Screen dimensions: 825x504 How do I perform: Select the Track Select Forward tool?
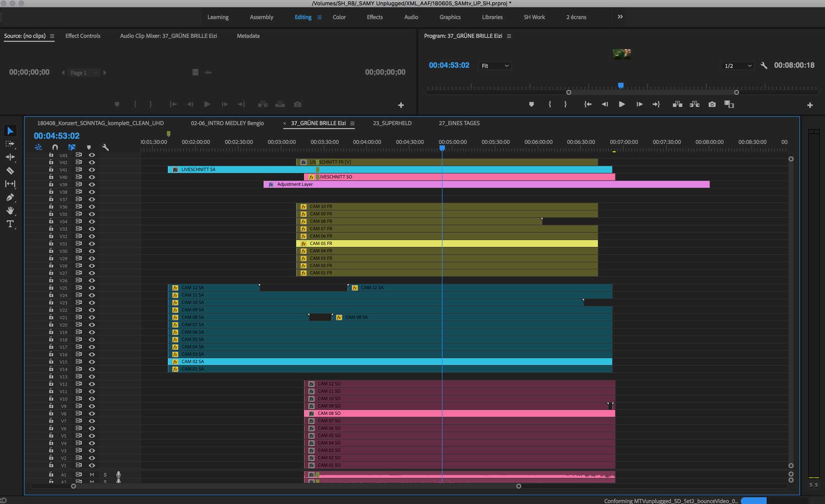10,144
